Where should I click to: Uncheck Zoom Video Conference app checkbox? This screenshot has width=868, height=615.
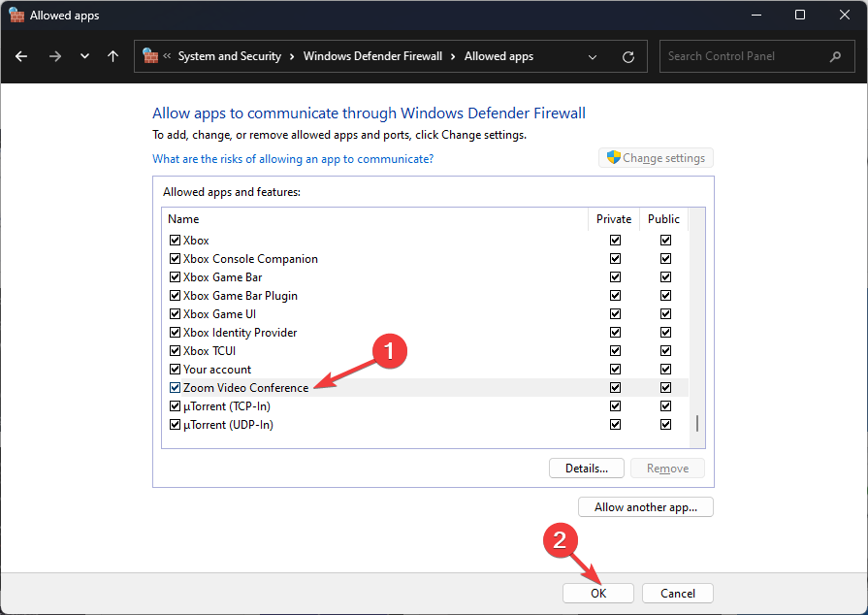tap(175, 388)
